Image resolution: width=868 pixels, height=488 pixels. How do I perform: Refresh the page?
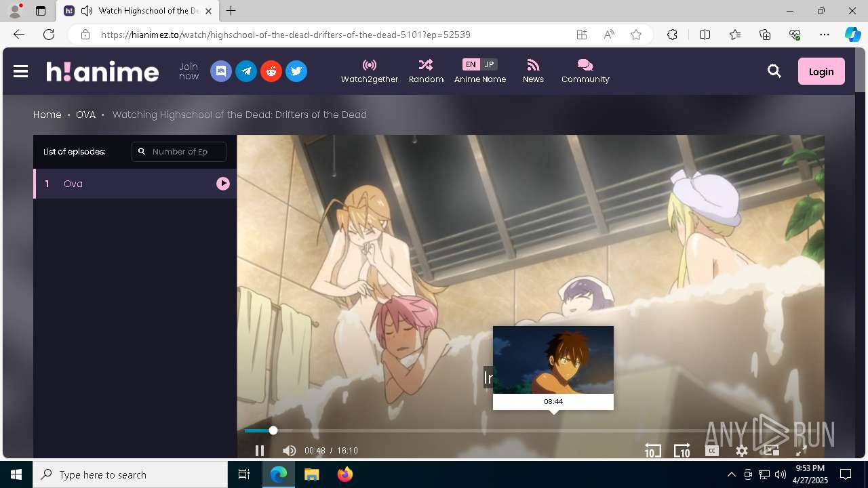pyautogui.click(x=49, y=35)
